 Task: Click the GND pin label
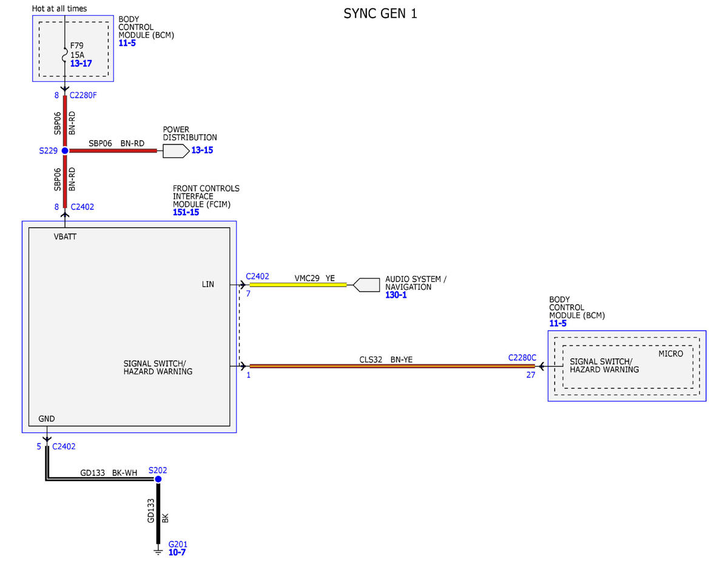47,418
